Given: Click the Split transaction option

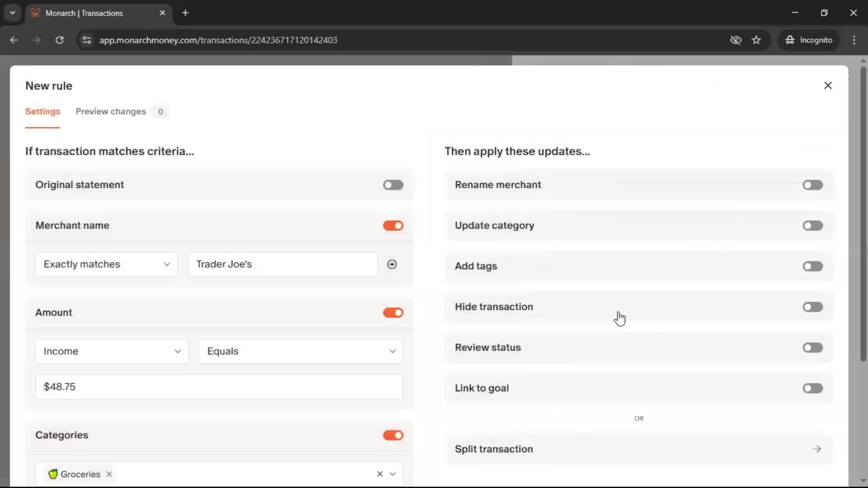Looking at the screenshot, I should click(494, 449).
